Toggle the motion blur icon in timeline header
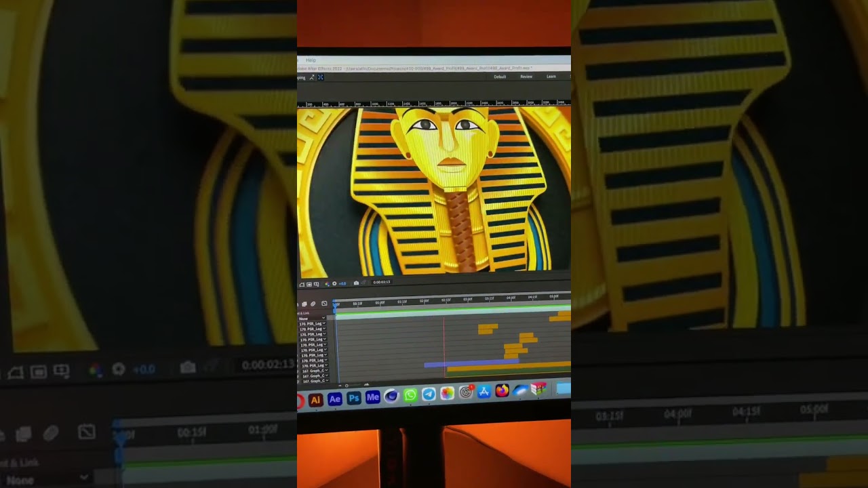Screen dimensions: 868x488 [x=313, y=304]
